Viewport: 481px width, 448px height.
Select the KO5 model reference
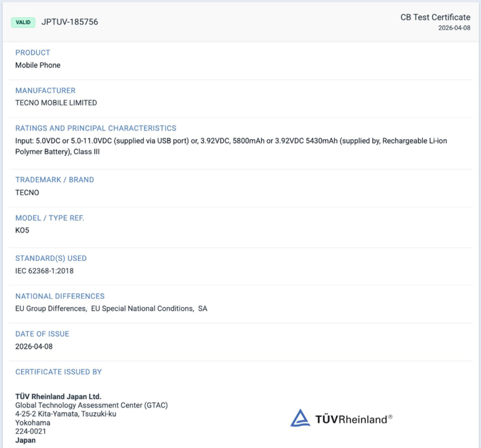(22, 230)
